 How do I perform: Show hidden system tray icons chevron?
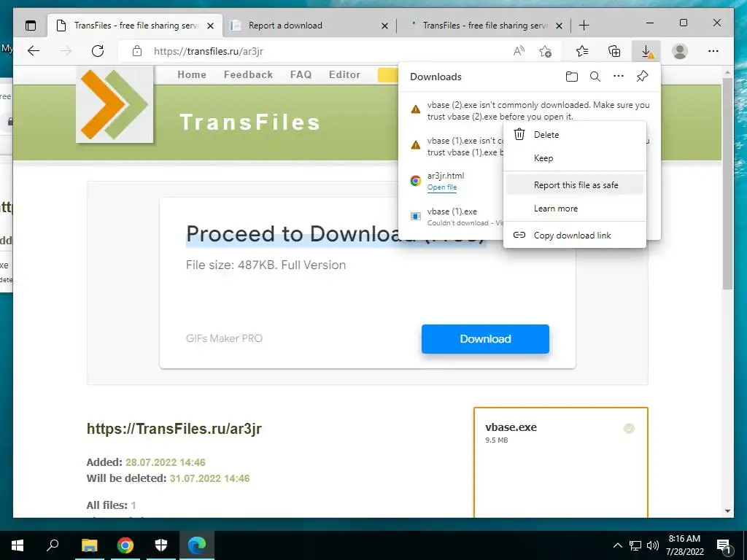pyautogui.click(x=617, y=545)
